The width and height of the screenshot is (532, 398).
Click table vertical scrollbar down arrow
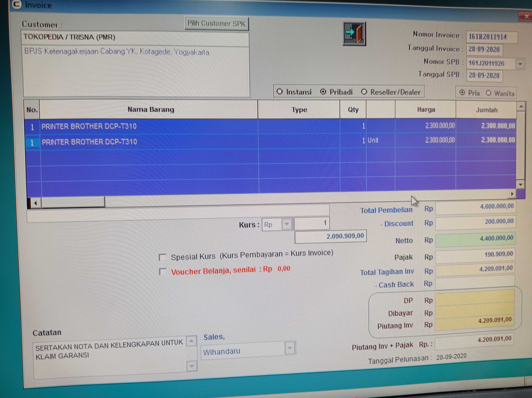(520, 185)
